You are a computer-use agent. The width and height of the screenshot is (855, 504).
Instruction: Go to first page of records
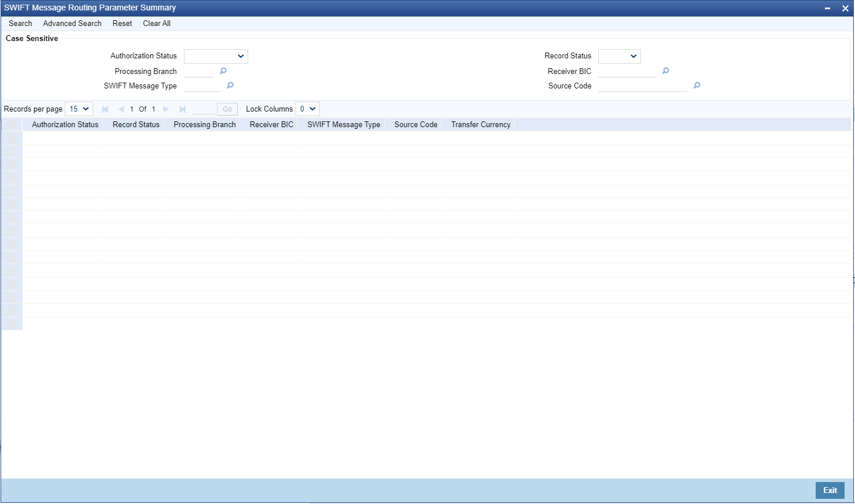pyautogui.click(x=105, y=109)
